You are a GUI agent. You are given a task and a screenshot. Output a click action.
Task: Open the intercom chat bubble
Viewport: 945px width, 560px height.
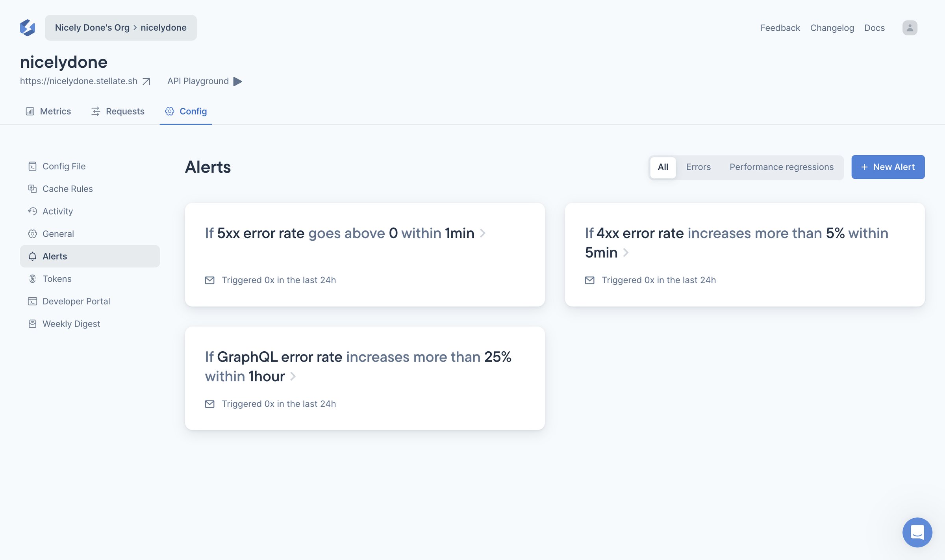click(x=917, y=532)
